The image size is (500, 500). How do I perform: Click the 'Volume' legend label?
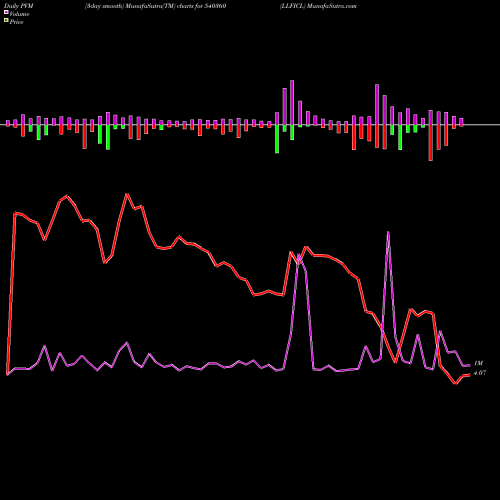click(x=19, y=14)
